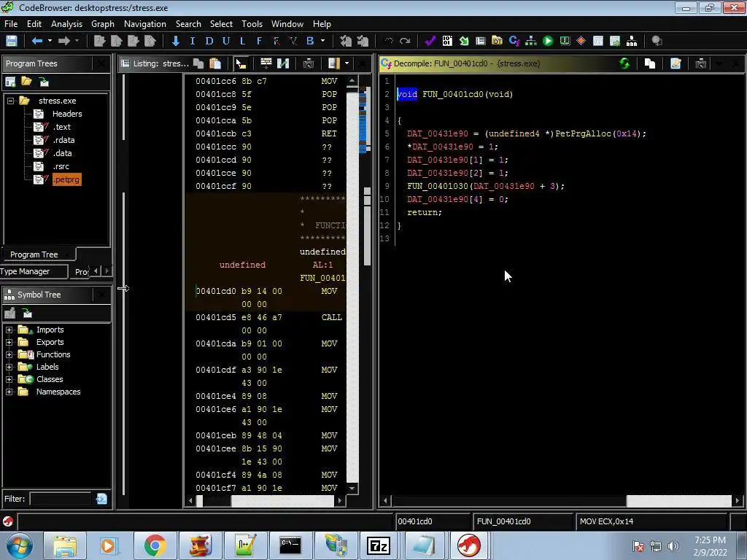Open Chrome from the Windows taskbar

coord(155,545)
